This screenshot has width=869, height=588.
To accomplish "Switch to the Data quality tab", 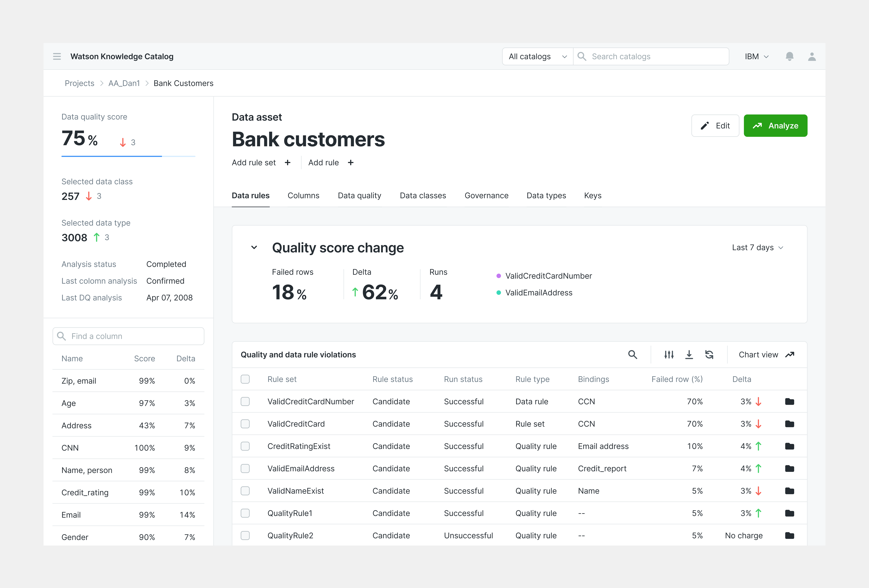I will click(x=359, y=195).
